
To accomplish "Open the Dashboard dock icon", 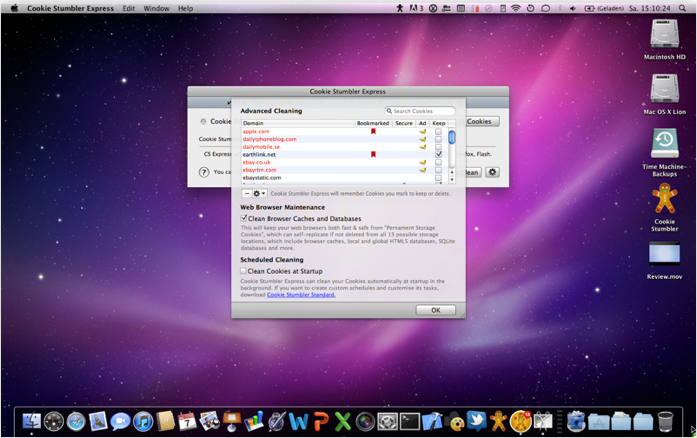I will click(x=54, y=421).
